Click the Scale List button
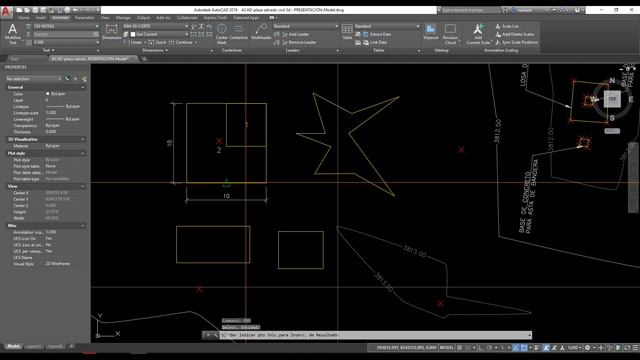Image resolution: width=640 pixels, height=360 pixels. tap(507, 27)
